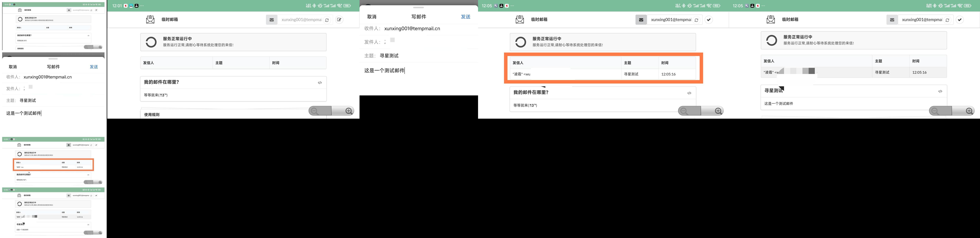Tap the Wi-Fi status icon in the 12:01 status bar

pos(339,6)
